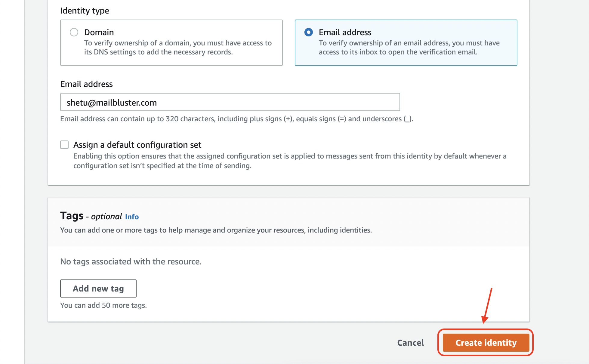Click the Cancel button
This screenshot has height=364, width=589.
coord(410,343)
